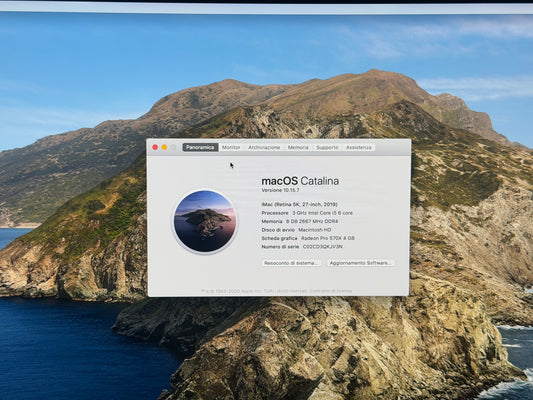The height and width of the screenshot is (400, 533).
Task: Click the macOS Catalina island logo
Action: [205, 221]
